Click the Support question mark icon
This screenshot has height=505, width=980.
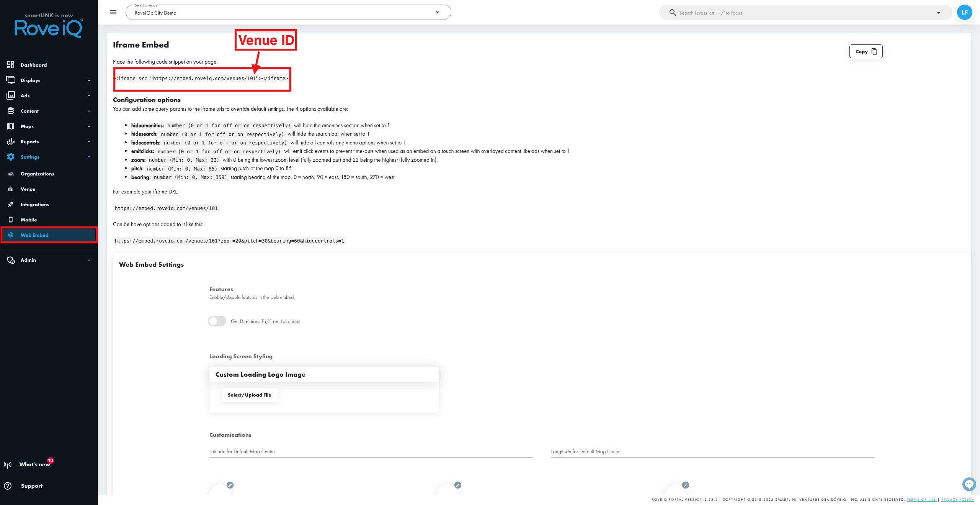tap(8, 486)
